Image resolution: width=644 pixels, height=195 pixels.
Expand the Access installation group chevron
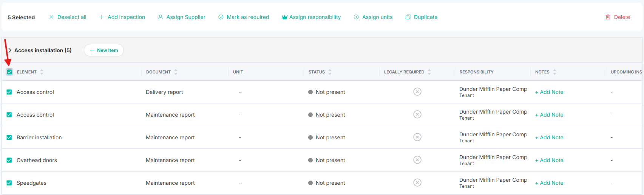(10, 50)
